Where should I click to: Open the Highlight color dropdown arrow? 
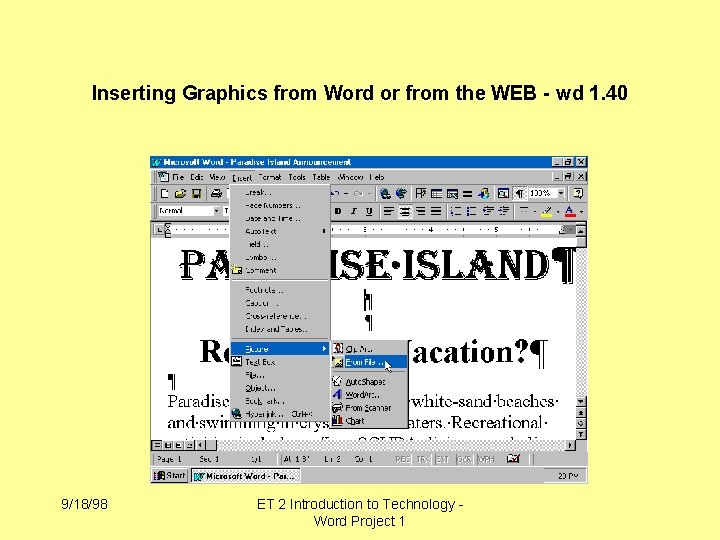557,211
